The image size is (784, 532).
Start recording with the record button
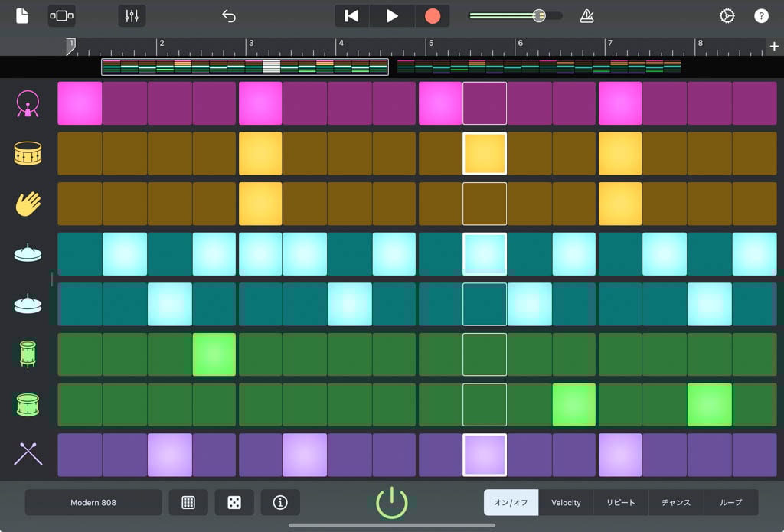coord(433,16)
